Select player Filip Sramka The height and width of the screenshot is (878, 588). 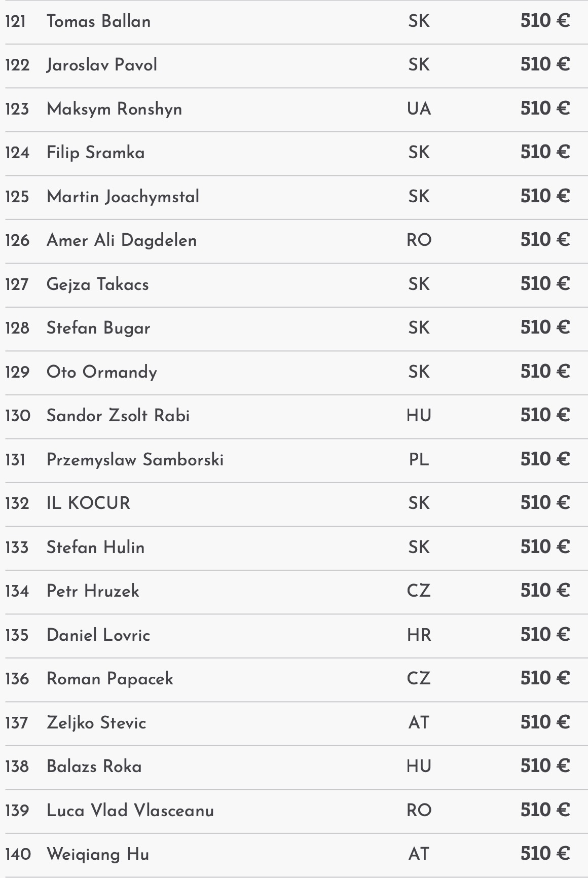click(x=95, y=153)
